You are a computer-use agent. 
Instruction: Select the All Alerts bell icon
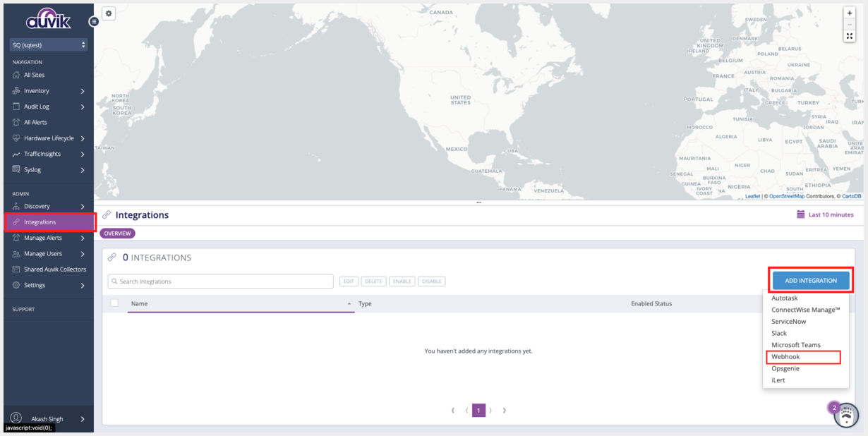tap(16, 122)
